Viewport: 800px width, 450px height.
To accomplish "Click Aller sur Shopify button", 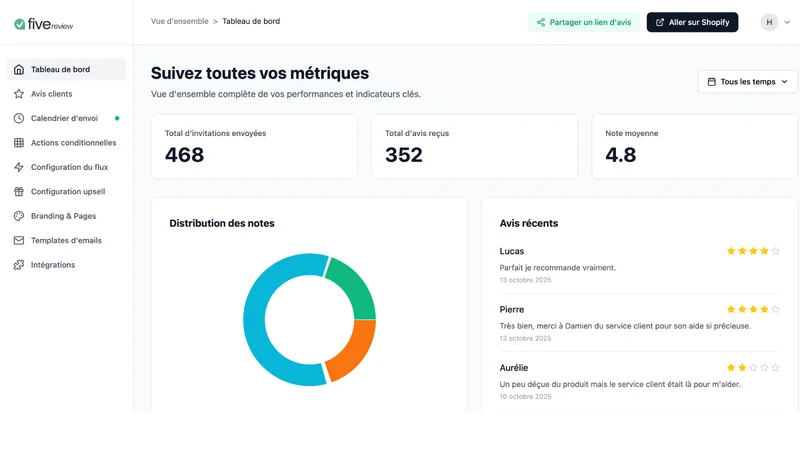I will click(x=692, y=22).
